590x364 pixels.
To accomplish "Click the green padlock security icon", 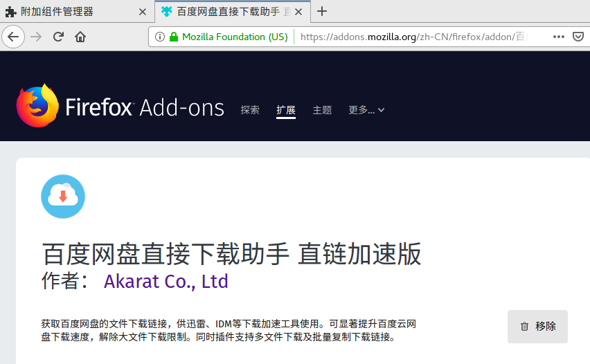I will coord(173,37).
